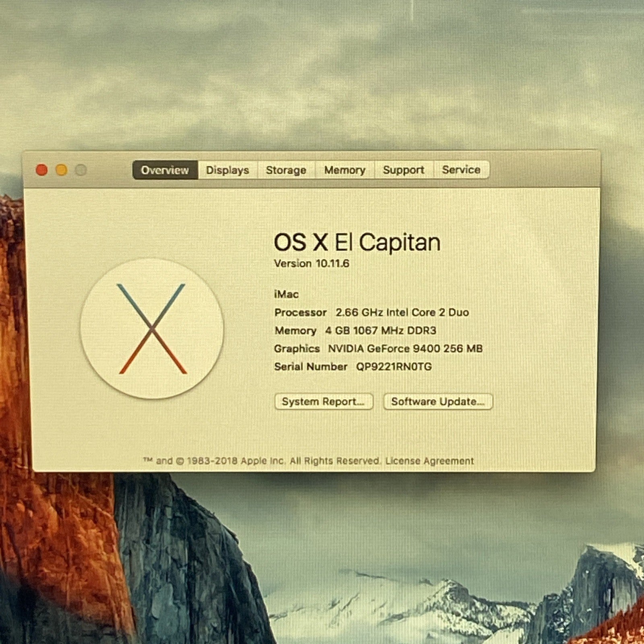Switch to the Overview tab
Screen dimensions: 644x644
pyautogui.click(x=165, y=170)
